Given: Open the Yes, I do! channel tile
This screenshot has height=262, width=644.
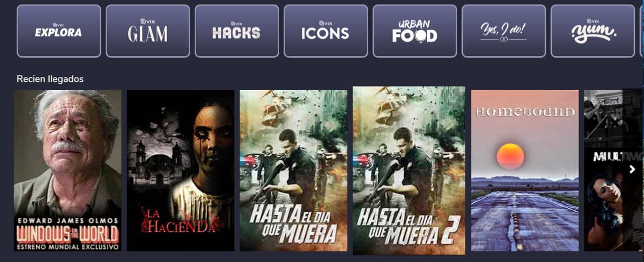Looking at the screenshot, I should coord(504,31).
